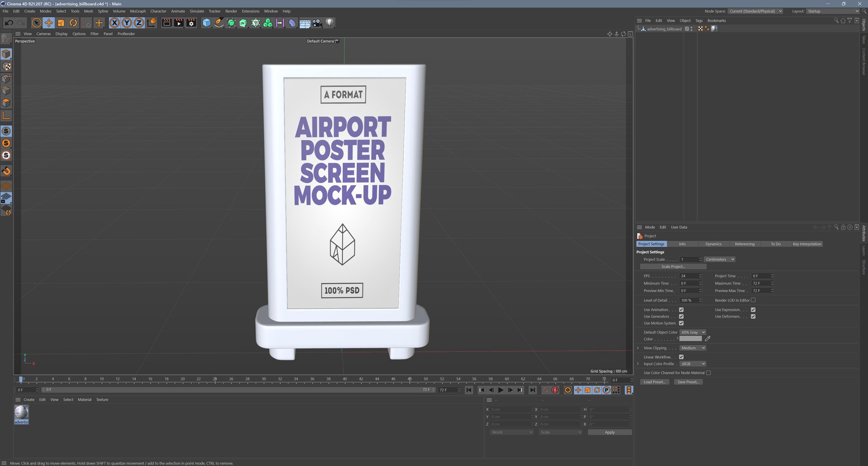Open the Layout Startup dropdown
This screenshot has width=868, height=466.
coord(833,11)
